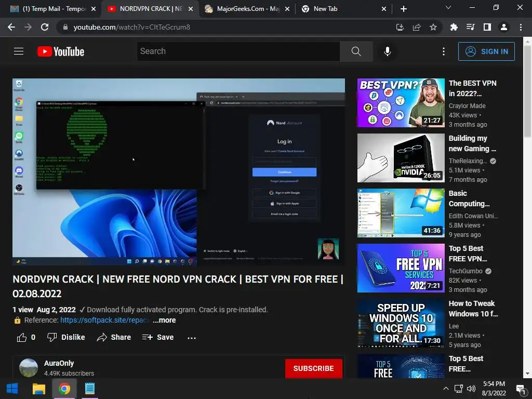The height and width of the screenshot is (399, 532).
Task: Open 'How to Tweak Windows 10' title
Action: click(473, 309)
